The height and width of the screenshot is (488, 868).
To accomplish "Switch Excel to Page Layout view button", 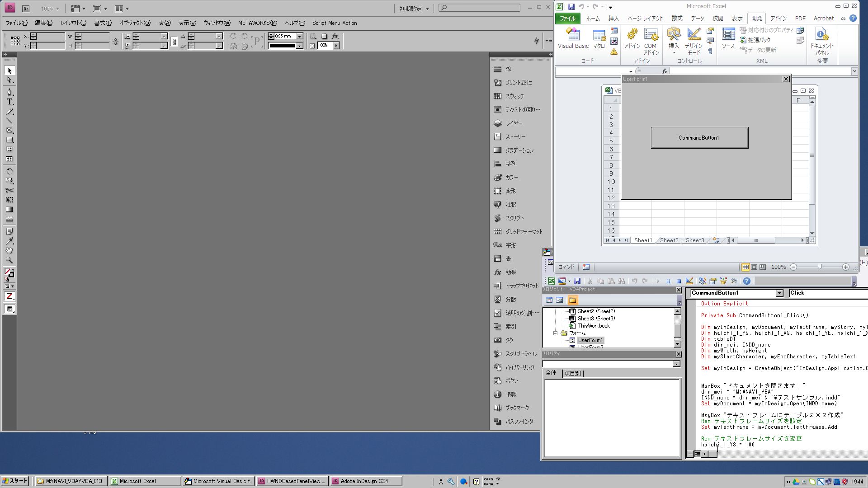I will (x=754, y=267).
